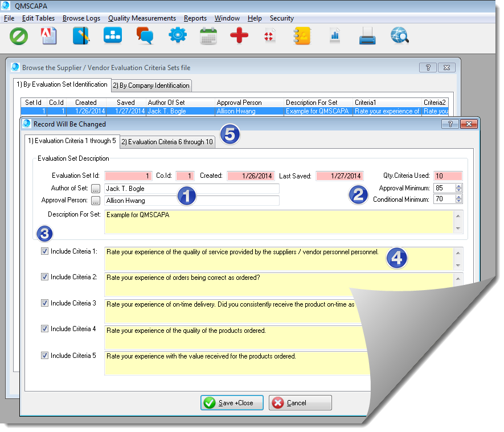Screen dimensions: 504x432
Task: Click the chat bubbles toolbar icon
Action: pos(145,36)
